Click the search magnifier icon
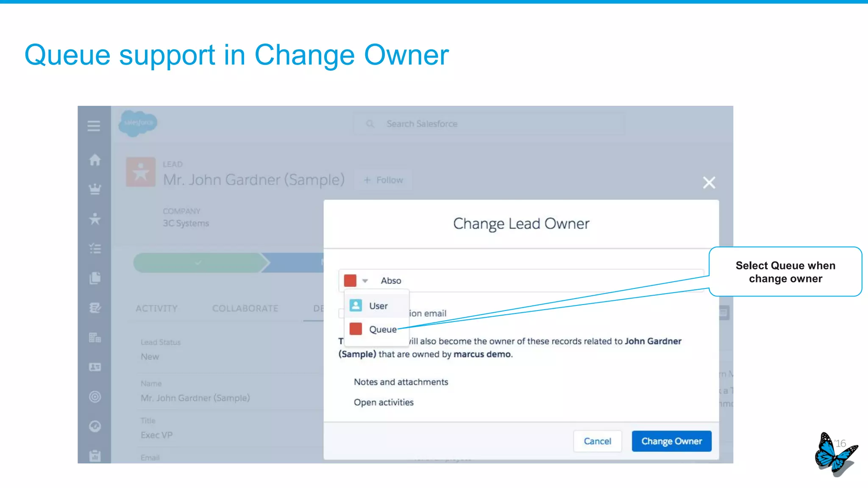This screenshot has width=868, height=488. pyautogui.click(x=370, y=124)
